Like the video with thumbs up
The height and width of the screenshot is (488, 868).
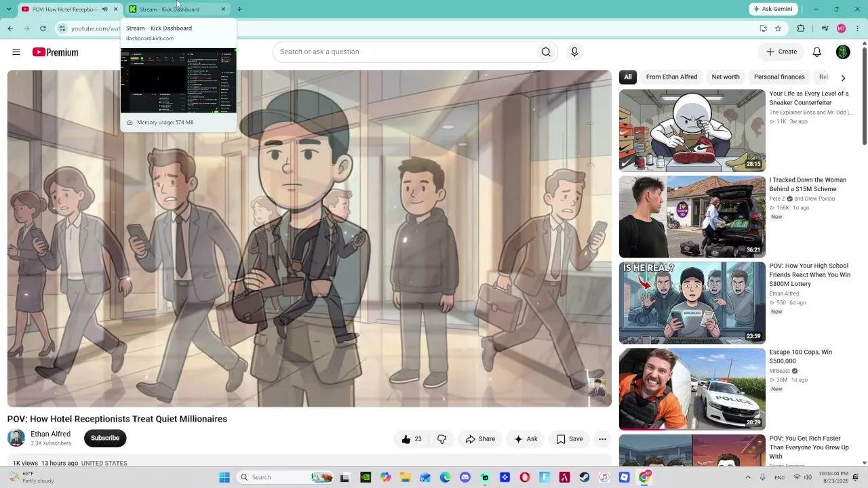click(x=412, y=439)
